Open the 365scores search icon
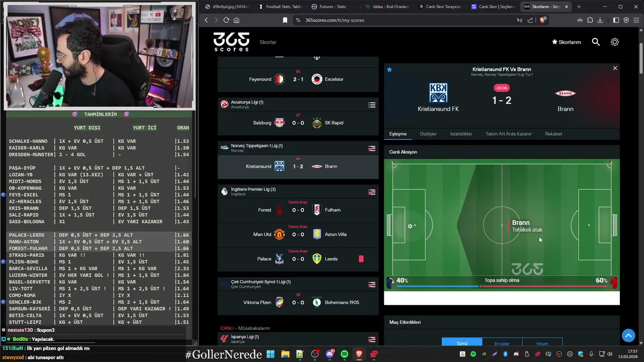Viewport: 644px width, 362px height. pyautogui.click(x=596, y=42)
